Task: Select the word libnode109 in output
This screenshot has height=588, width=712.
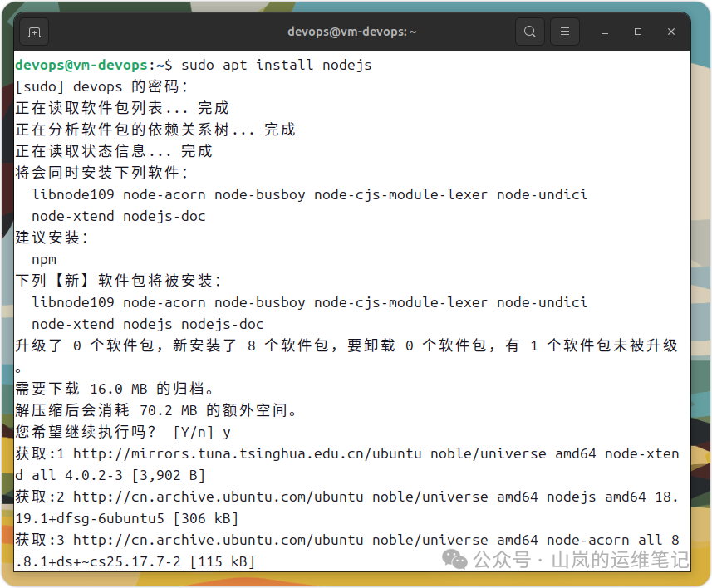Action: [73, 194]
